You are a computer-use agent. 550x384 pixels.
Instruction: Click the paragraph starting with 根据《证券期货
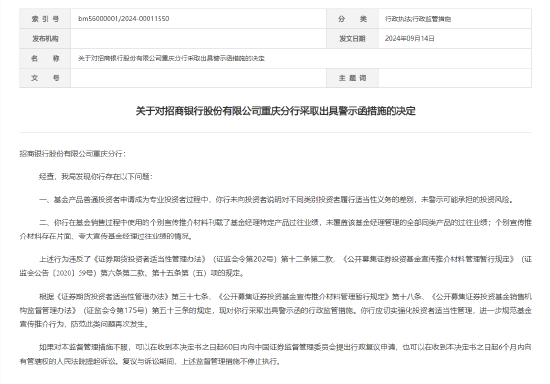(x=276, y=310)
